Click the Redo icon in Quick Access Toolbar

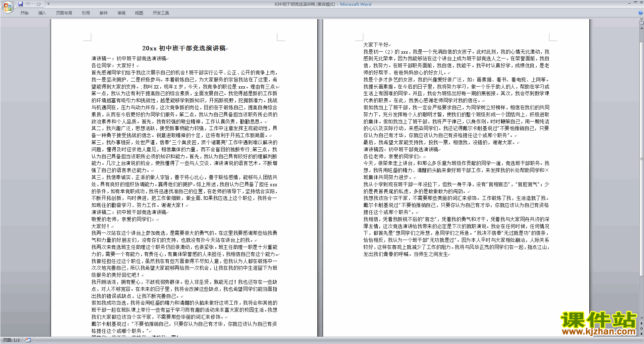pyautogui.click(x=39, y=4)
